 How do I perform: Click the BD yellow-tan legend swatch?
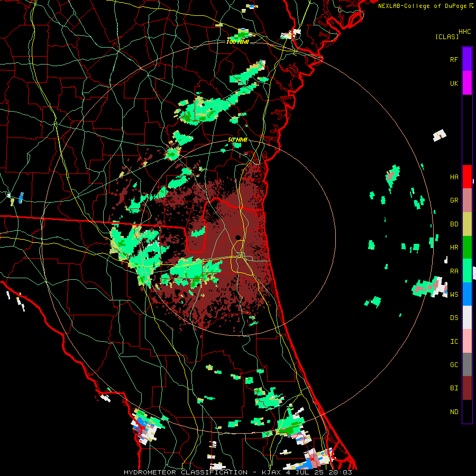coord(467,224)
